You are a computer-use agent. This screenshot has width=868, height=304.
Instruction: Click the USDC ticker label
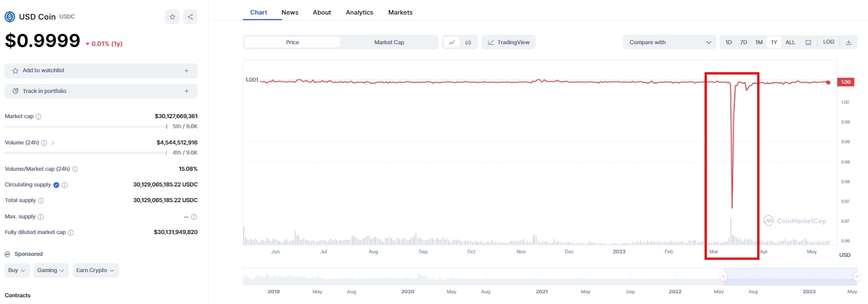[x=67, y=17]
